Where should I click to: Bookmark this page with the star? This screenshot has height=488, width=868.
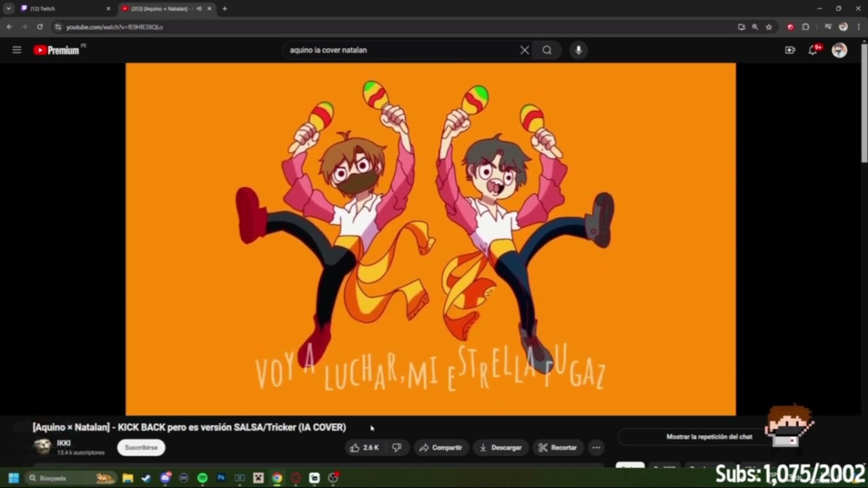coord(769,27)
